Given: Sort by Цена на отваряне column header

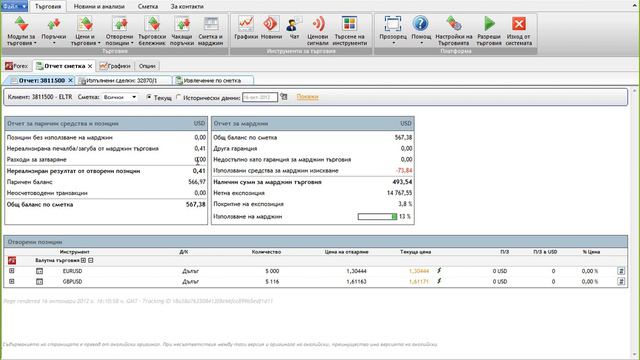Looking at the screenshot, I should pyautogui.click(x=347, y=252).
